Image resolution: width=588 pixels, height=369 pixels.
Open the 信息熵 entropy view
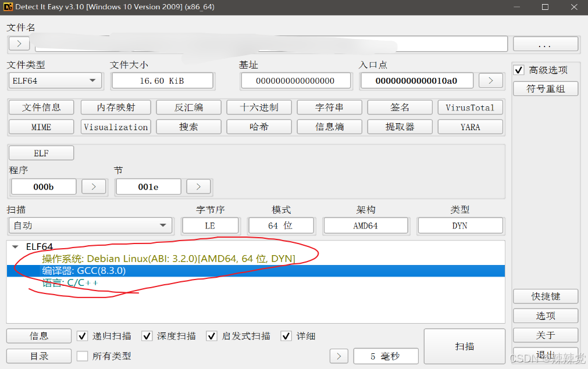(330, 127)
